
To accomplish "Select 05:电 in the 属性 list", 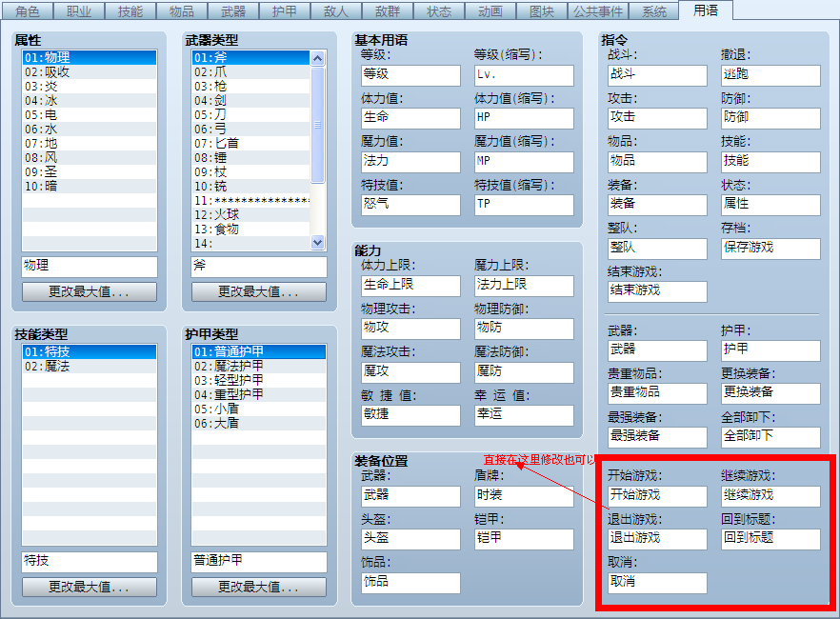I will pos(90,114).
